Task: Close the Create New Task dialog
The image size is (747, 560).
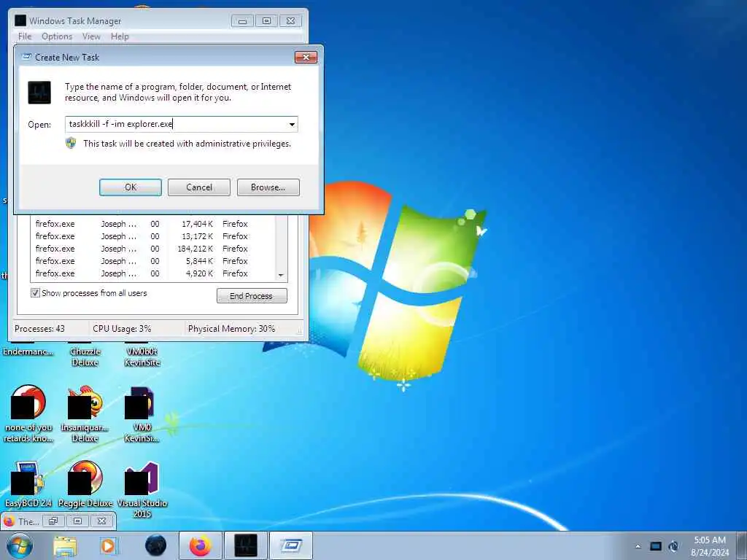Action: pyautogui.click(x=306, y=57)
